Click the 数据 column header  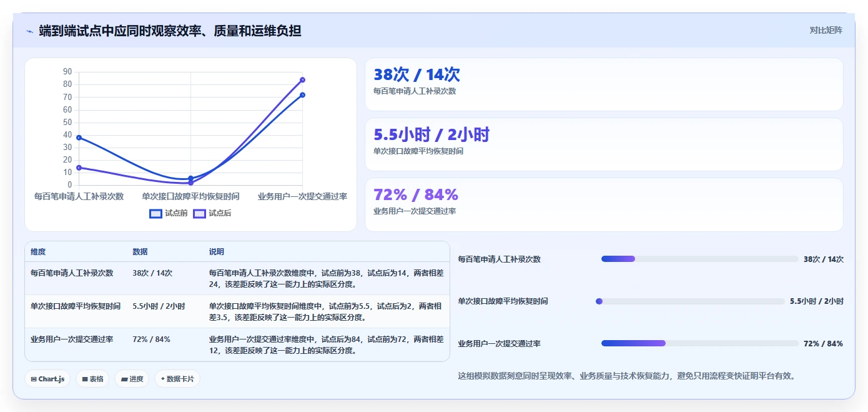click(x=141, y=252)
